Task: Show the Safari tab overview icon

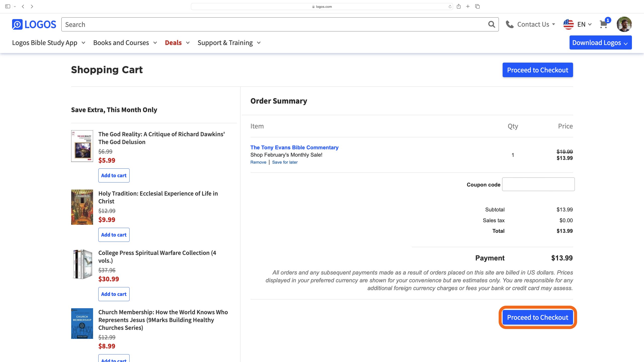Action: 477,7
